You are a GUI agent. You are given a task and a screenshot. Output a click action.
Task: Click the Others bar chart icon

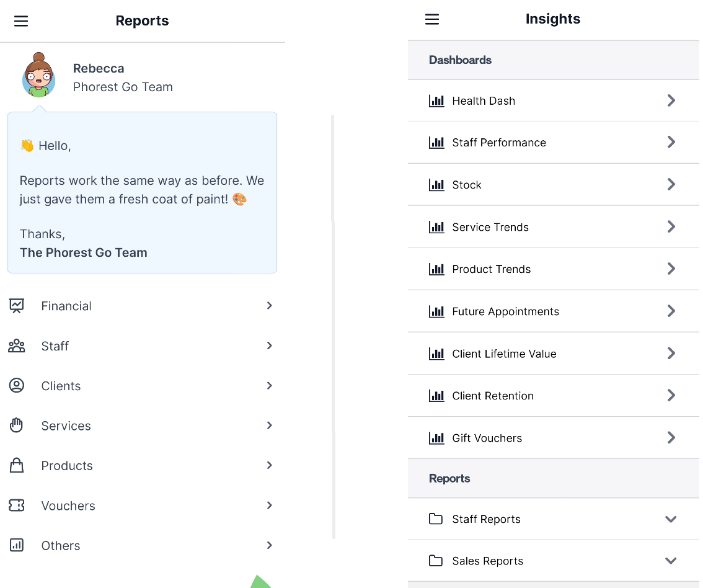click(17, 545)
